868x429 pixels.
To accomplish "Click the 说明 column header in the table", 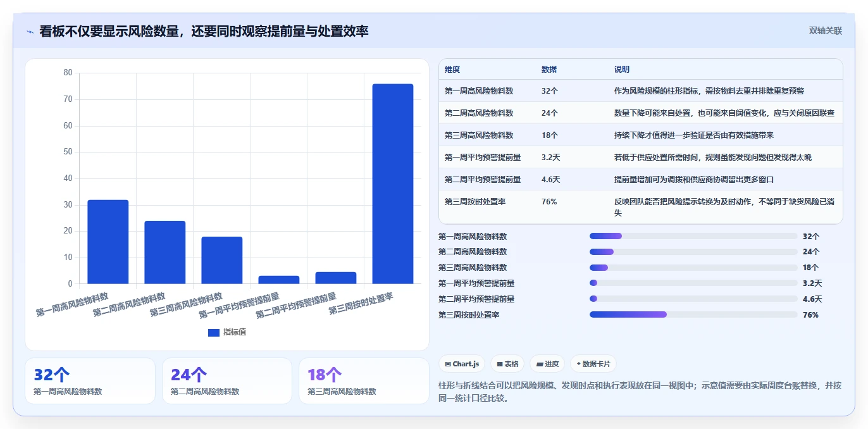I will (x=622, y=70).
